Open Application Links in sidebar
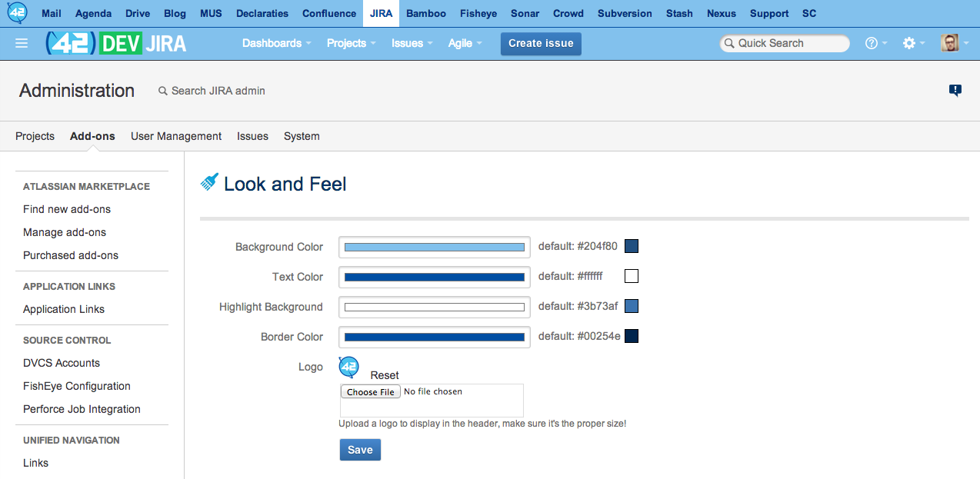 64,309
